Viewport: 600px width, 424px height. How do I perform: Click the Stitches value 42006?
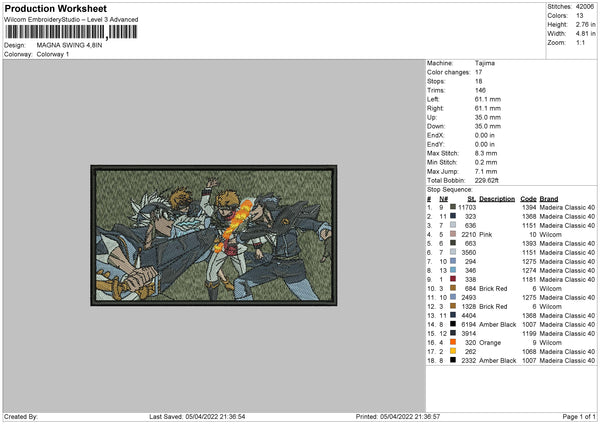pyautogui.click(x=585, y=7)
